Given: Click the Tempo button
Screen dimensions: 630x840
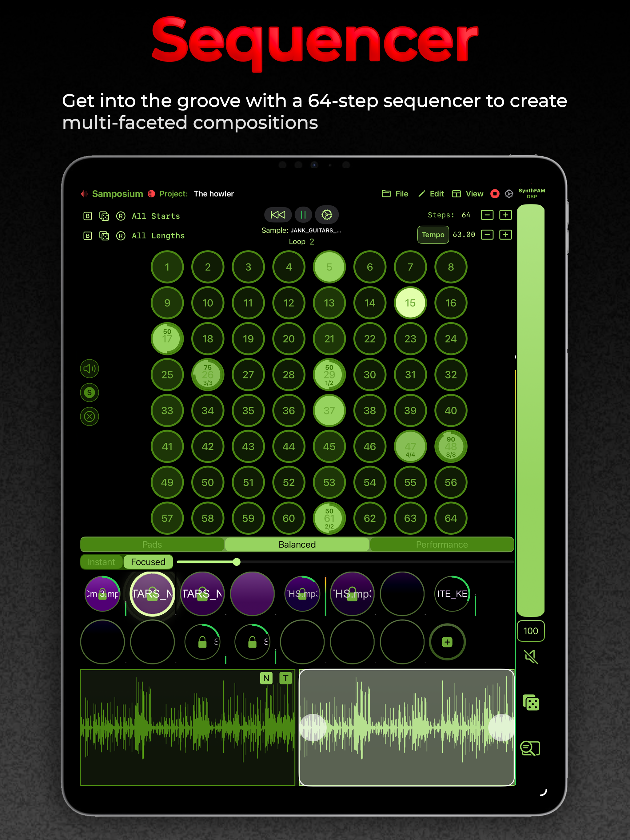Looking at the screenshot, I should (x=433, y=235).
